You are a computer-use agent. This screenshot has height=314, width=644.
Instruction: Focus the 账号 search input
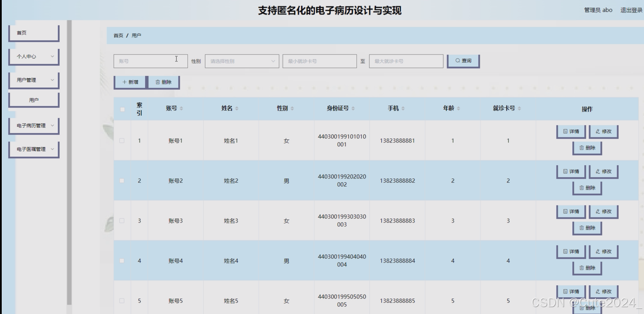151,61
